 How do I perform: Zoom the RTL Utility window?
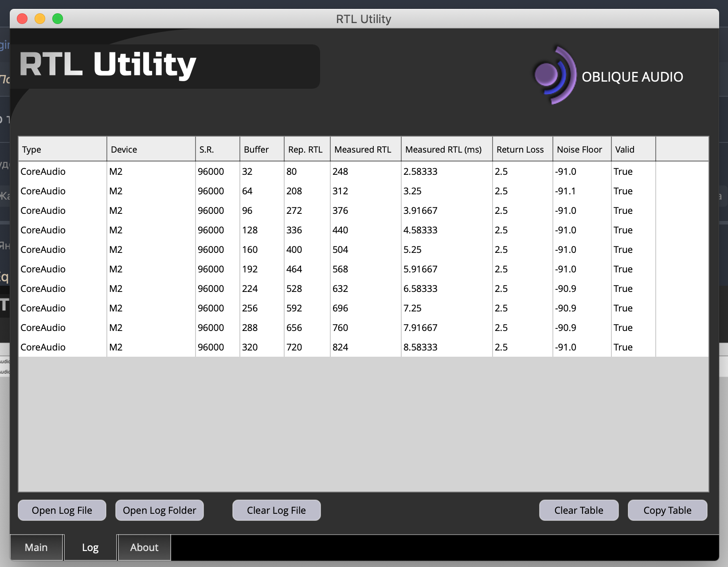(58, 19)
